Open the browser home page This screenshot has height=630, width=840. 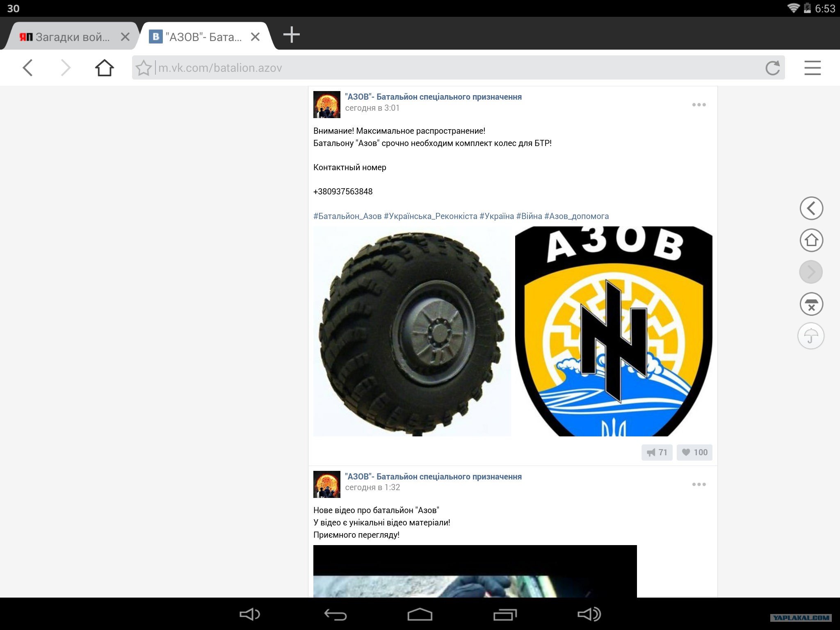pyautogui.click(x=104, y=68)
